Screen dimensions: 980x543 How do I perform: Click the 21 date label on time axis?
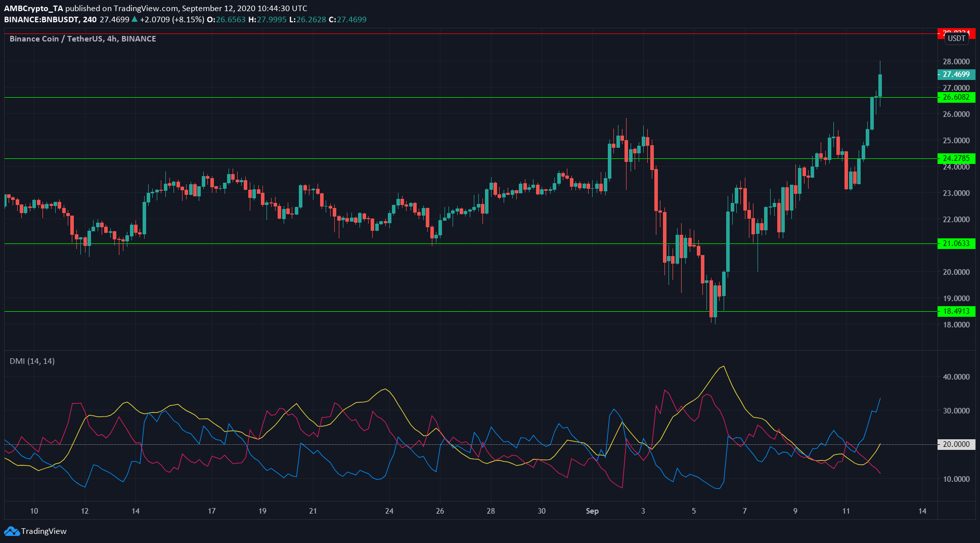click(x=313, y=511)
